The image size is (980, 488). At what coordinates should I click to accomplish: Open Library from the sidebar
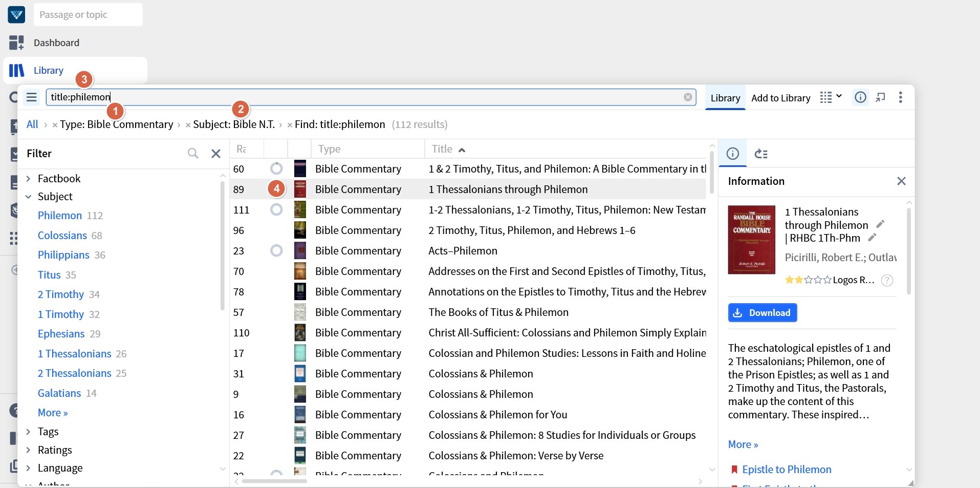pos(49,70)
